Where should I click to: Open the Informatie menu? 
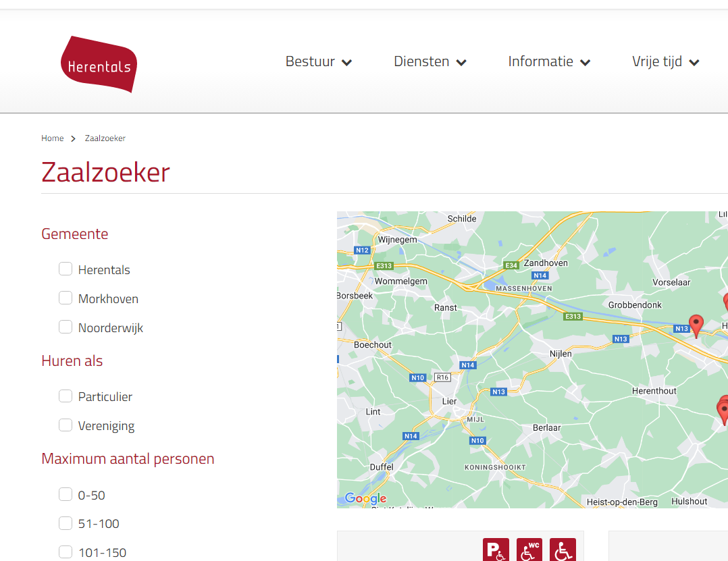coord(549,61)
